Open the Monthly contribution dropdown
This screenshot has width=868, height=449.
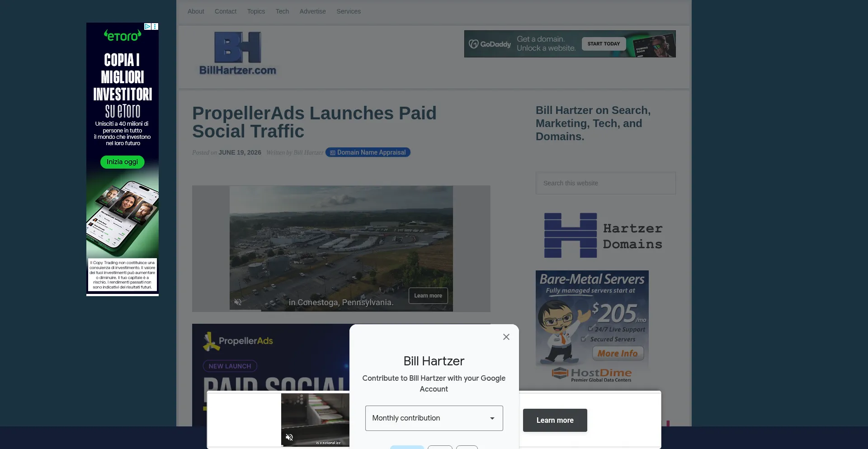click(x=434, y=418)
